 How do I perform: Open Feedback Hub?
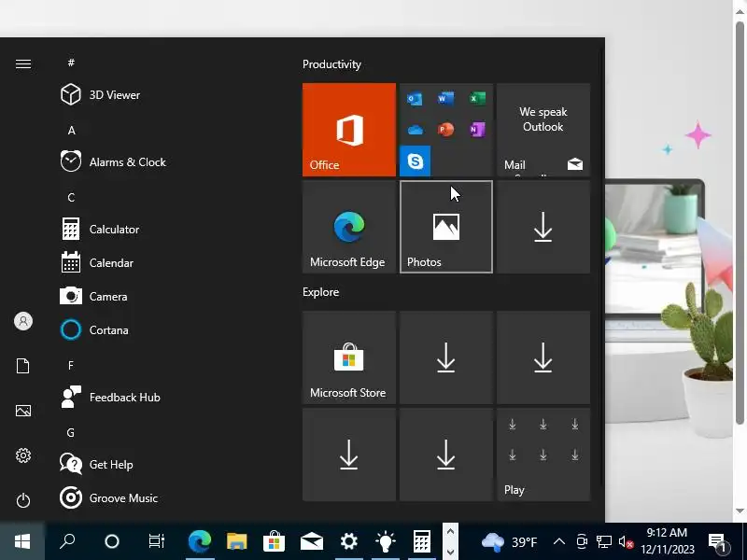click(x=110, y=398)
